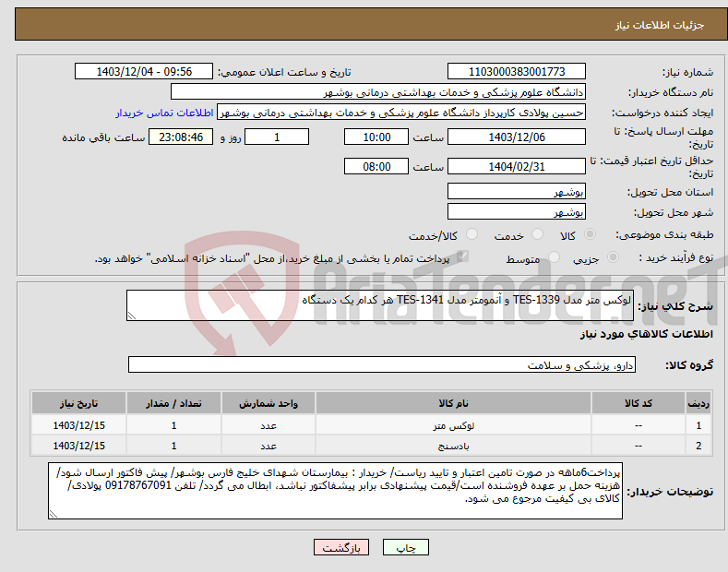Screen dimensions: 728x572
Task: Select the جزیی purchase type radio
Action: tap(613, 257)
